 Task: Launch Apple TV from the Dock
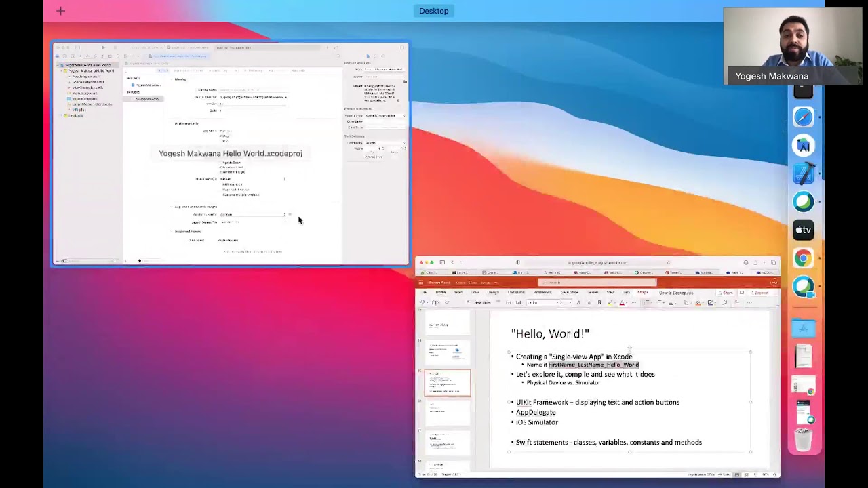point(804,230)
